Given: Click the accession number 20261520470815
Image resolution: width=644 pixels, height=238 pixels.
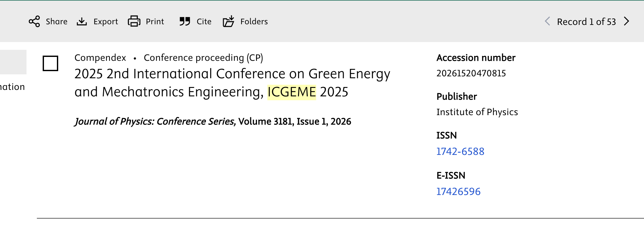Looking at the screenshot, I should (471, 73).
